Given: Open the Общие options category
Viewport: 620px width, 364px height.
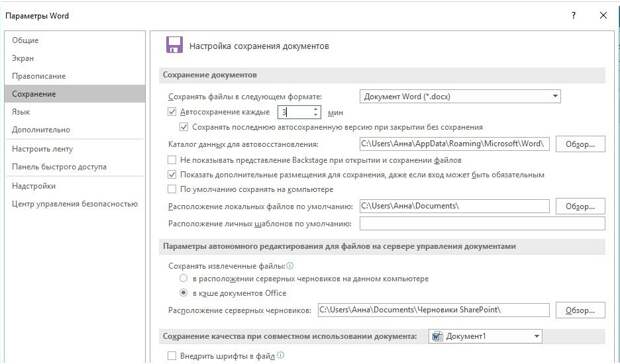Looking at the screenshot, I should (x=25, y=40).
